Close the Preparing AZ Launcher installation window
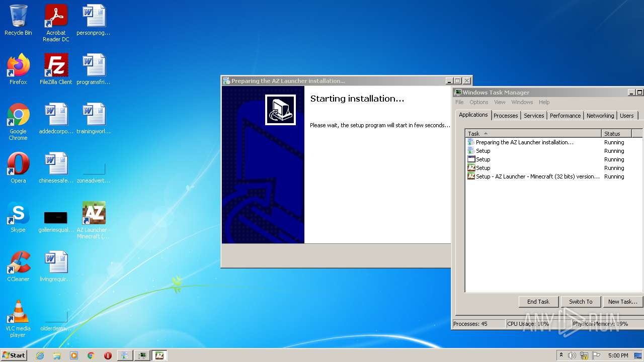 [467, 80]
